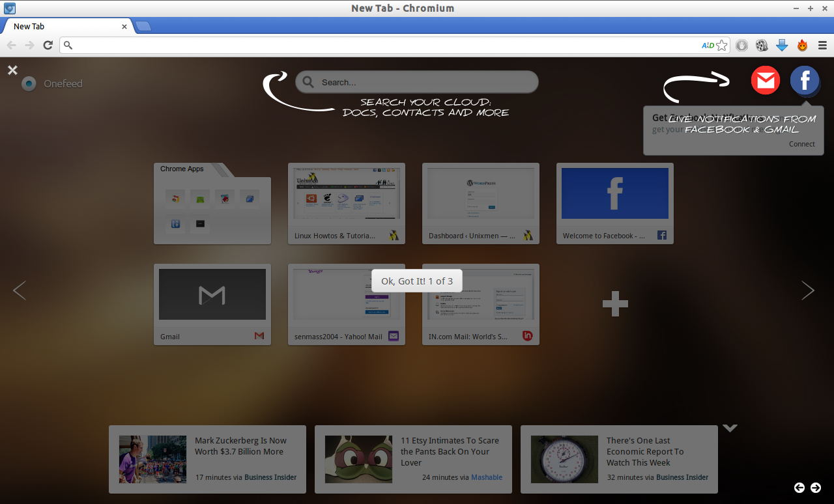Open IN.com Mail tile
Screen dimensions: 834x504
(x=481, y=304)
